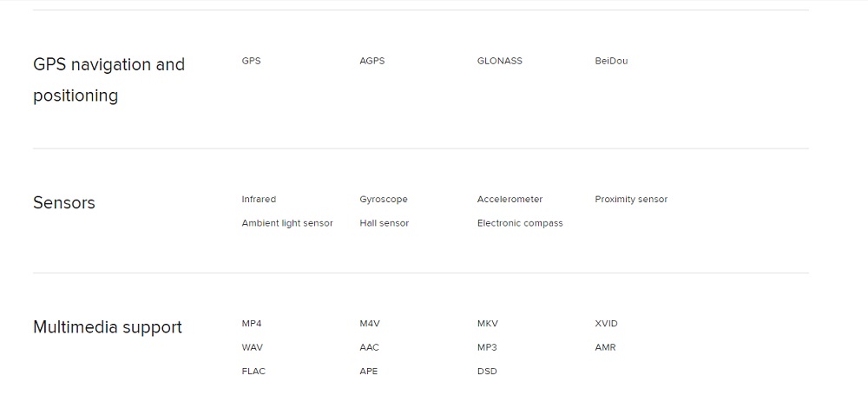Viewport: 868px width, 408px height.
Task: Select the Proximity sensor label
Action: pyautogui.click(x=631, y=200)
